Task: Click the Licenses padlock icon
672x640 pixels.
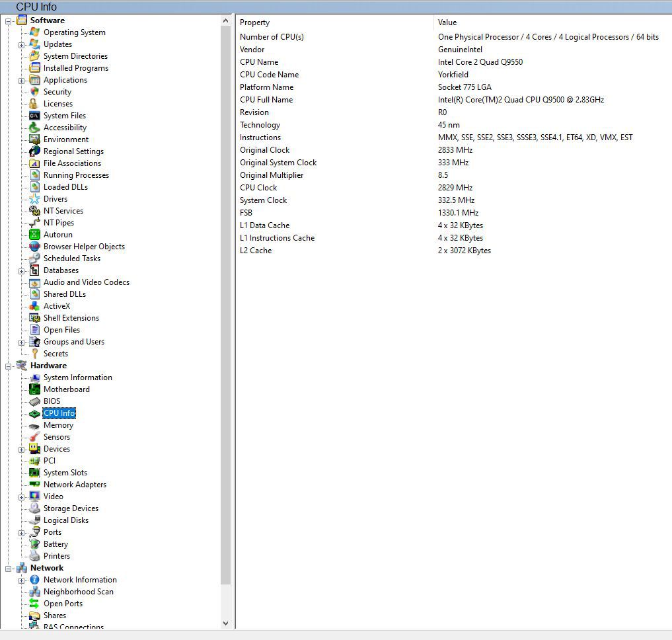Action: point(35,104)
